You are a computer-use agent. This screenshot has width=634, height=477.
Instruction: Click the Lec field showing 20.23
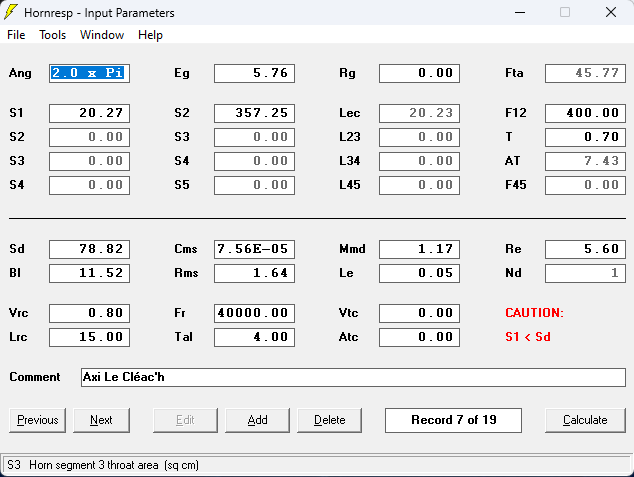419,113
